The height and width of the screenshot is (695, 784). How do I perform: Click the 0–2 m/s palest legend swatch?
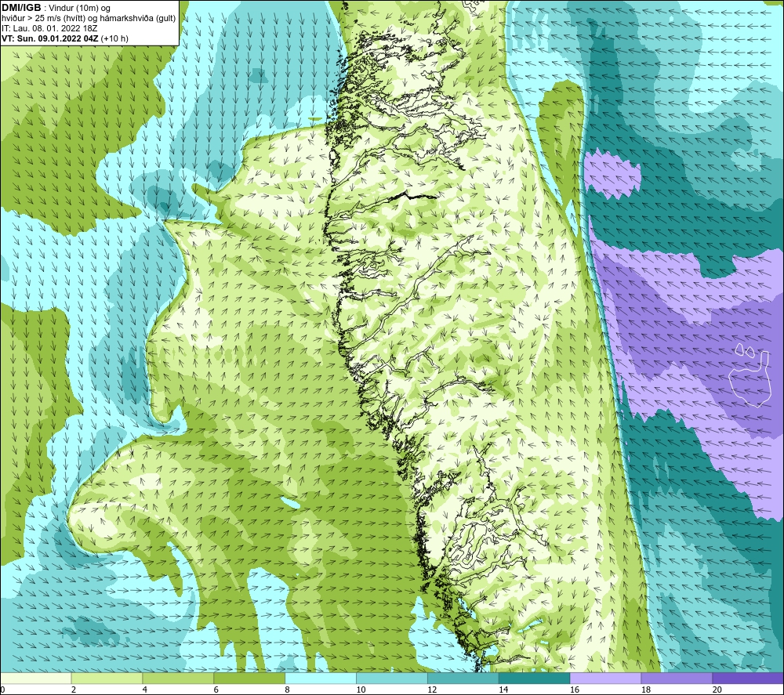[x=35, y=678]
